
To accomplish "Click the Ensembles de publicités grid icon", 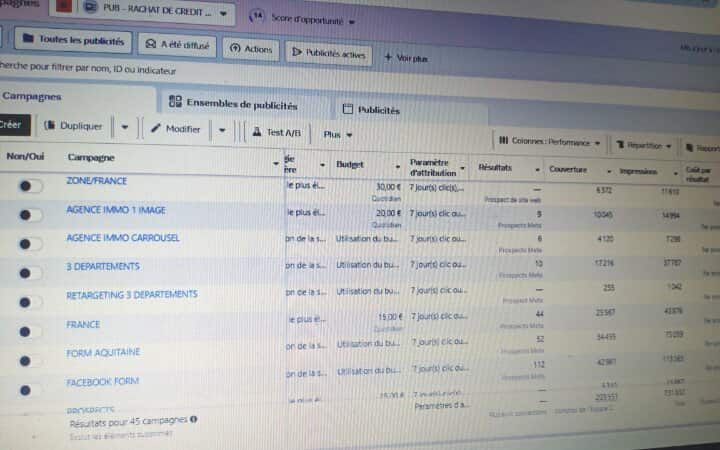I will coord(175,101).
